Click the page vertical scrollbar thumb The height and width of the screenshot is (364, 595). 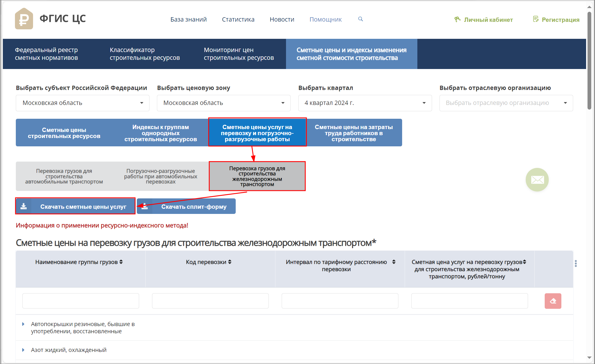[x=589, y=60]
